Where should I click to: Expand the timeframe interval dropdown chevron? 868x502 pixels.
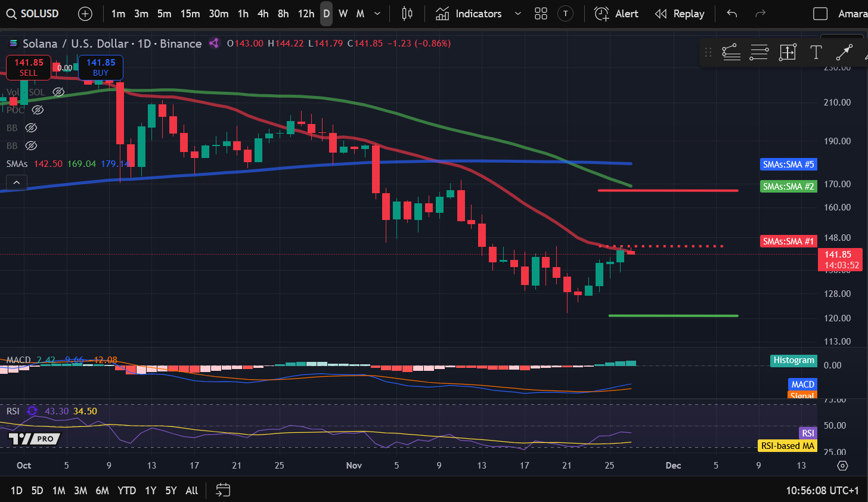(377, 14)
